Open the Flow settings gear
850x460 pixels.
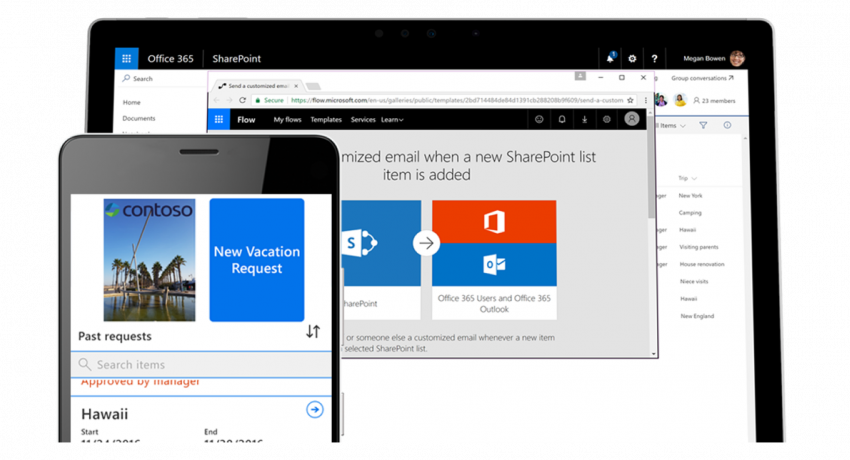[607, 119]
